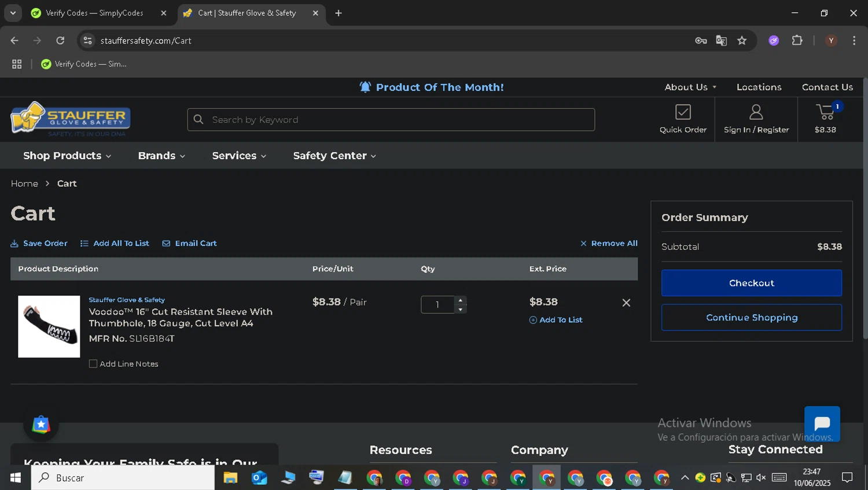Go to the Home breadcrumb
This screenshot has height=490, width=868.
coord(24,183)
